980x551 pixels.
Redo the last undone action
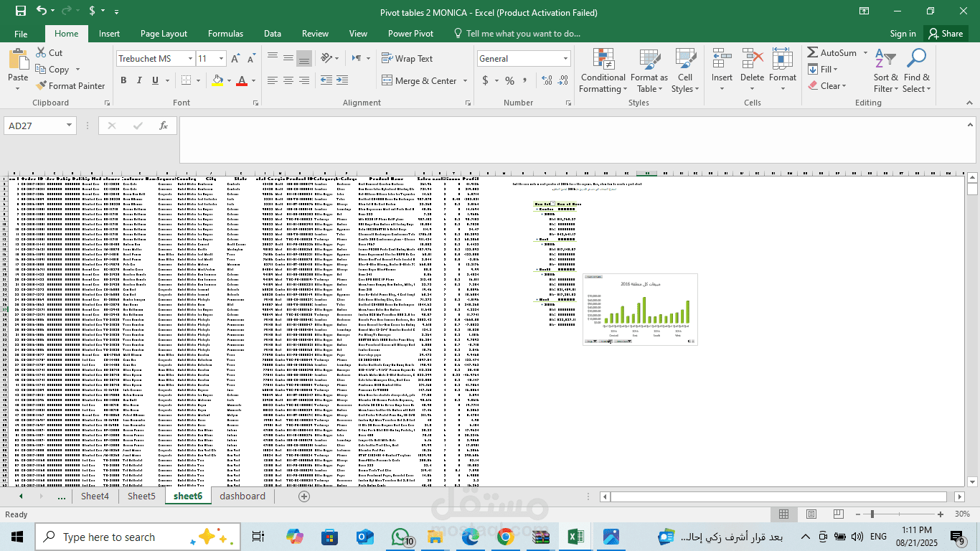tap(66, 11)
